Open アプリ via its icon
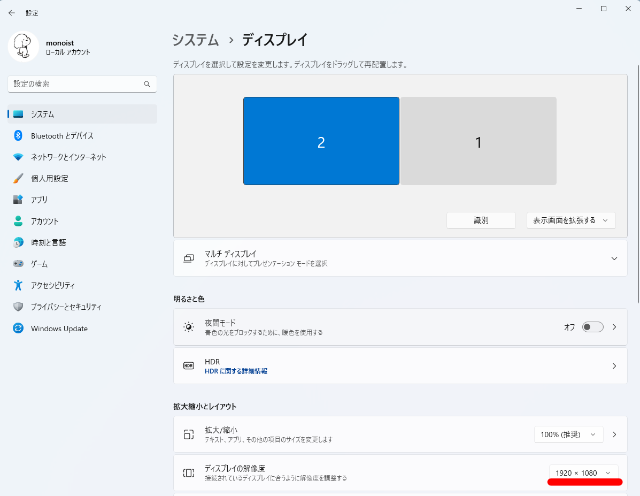Screen dimensions: 640x496 (x=18, y=200)
